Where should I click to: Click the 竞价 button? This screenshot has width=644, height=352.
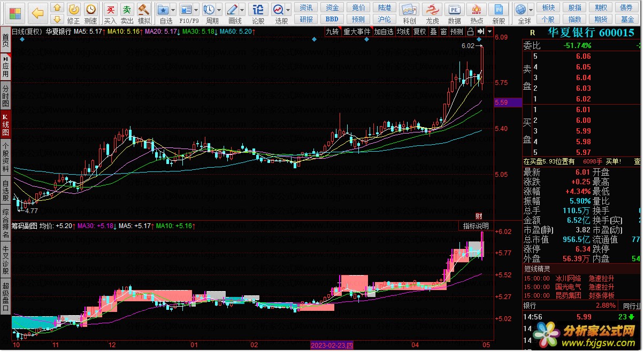tap(358, 7)
